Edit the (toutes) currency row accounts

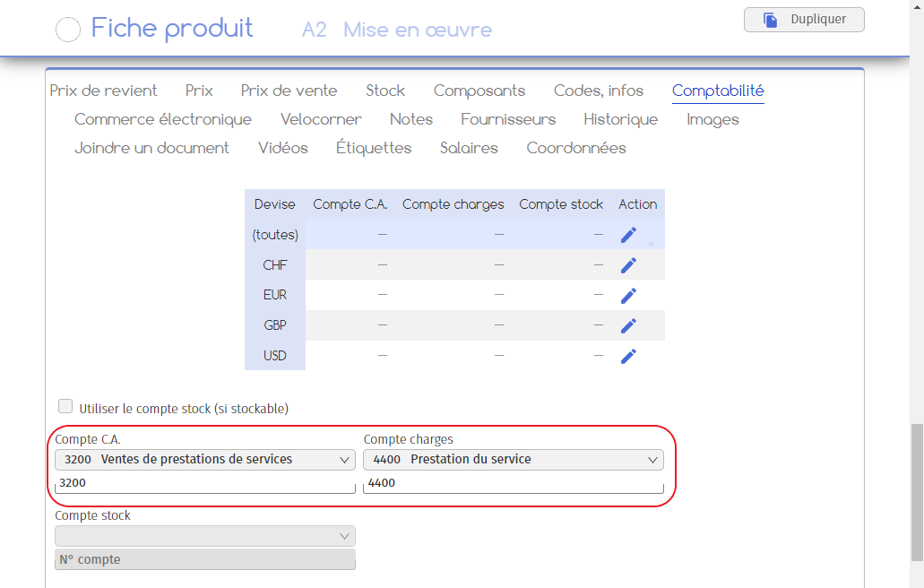click(628, 235)
